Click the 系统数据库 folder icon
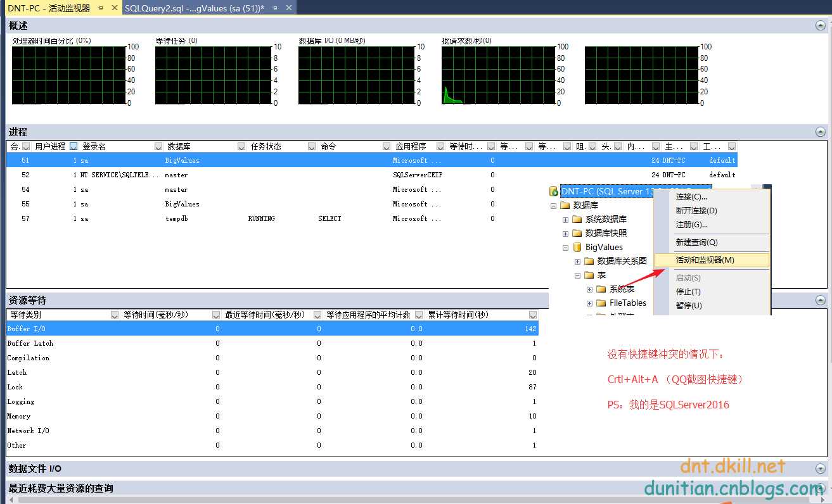Image resolution: width=832 pixels, height=504 pixels. coord(577,219)
